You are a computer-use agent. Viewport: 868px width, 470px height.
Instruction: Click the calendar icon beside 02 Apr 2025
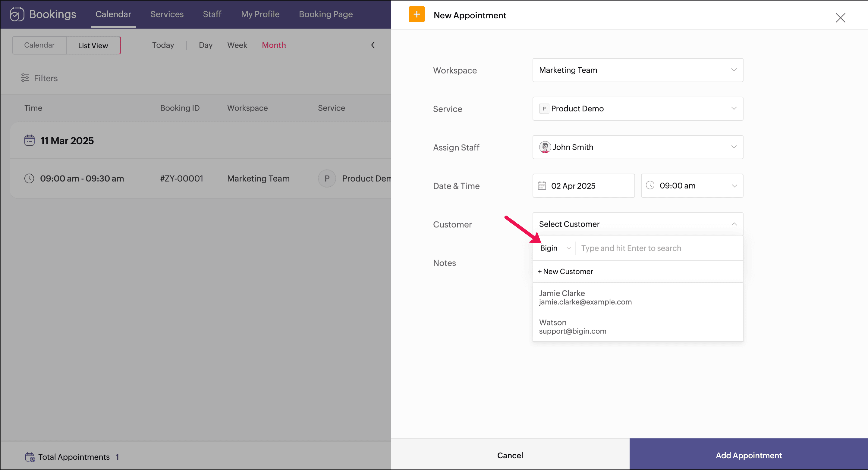tap(542, 186)
